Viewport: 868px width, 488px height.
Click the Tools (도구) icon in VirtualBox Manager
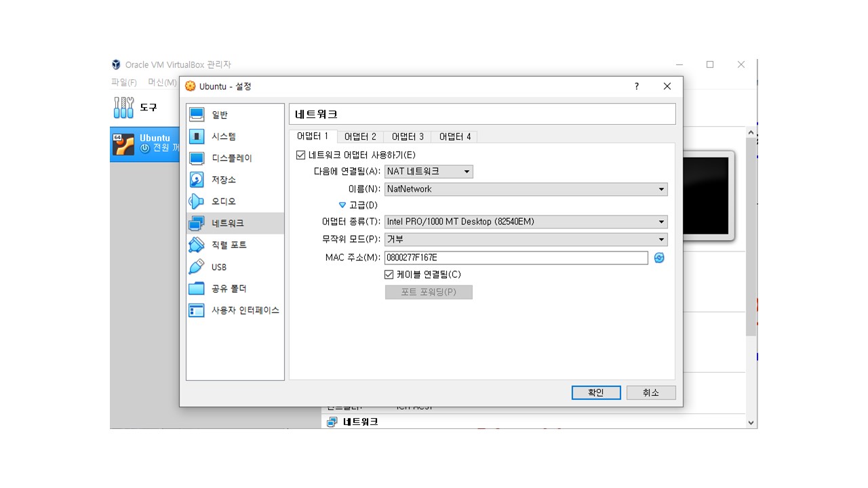[124, 106]
